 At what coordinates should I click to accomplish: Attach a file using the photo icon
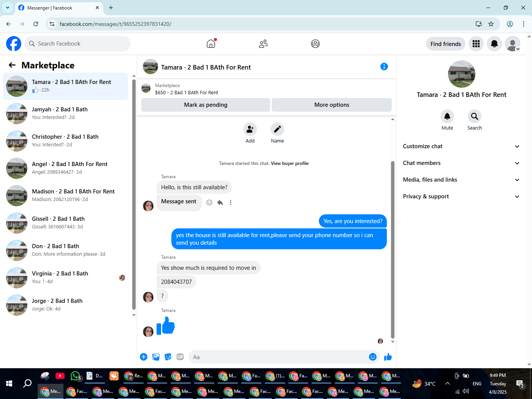(x=156, y=357)
